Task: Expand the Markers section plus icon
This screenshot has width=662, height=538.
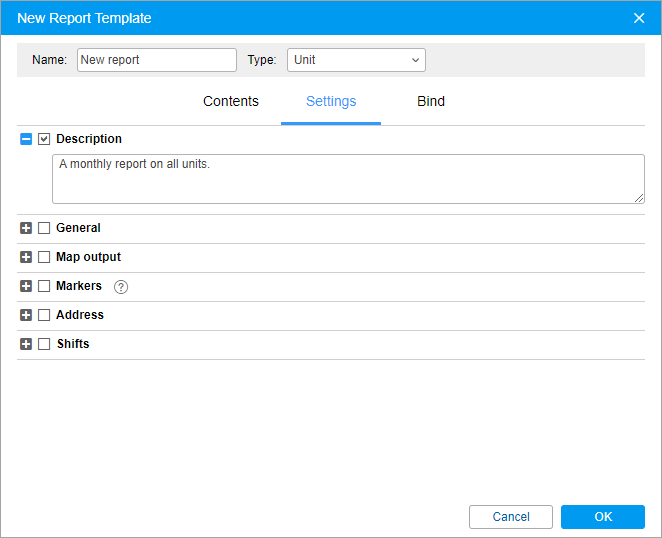Action: [x=26, y=286]
